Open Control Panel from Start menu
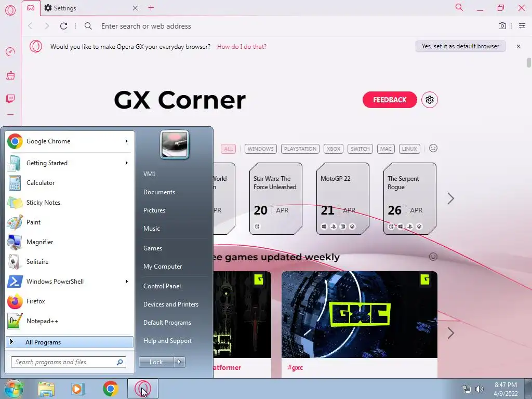The image size is (532, 399). click(162, 286)
